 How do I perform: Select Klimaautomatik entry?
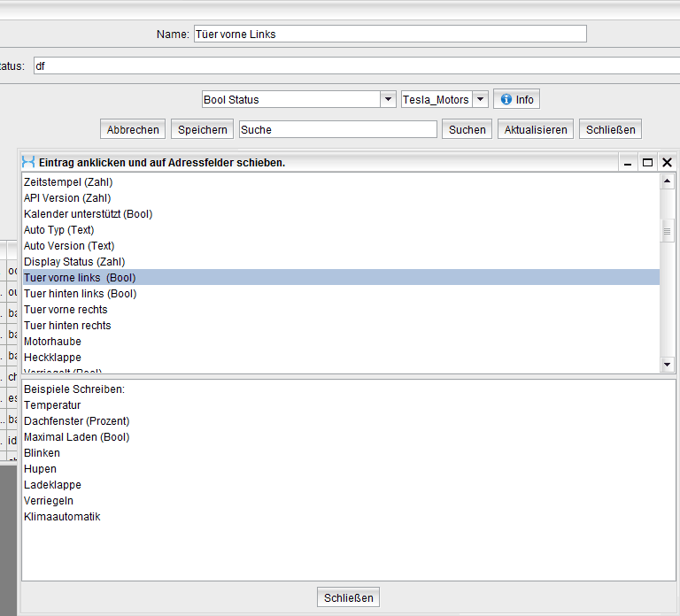coord(349,516)
